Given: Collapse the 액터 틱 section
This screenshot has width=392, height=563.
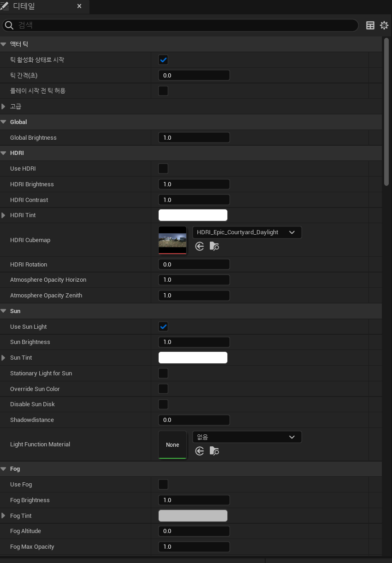Looking at the screenshot, I should (4, 44).
